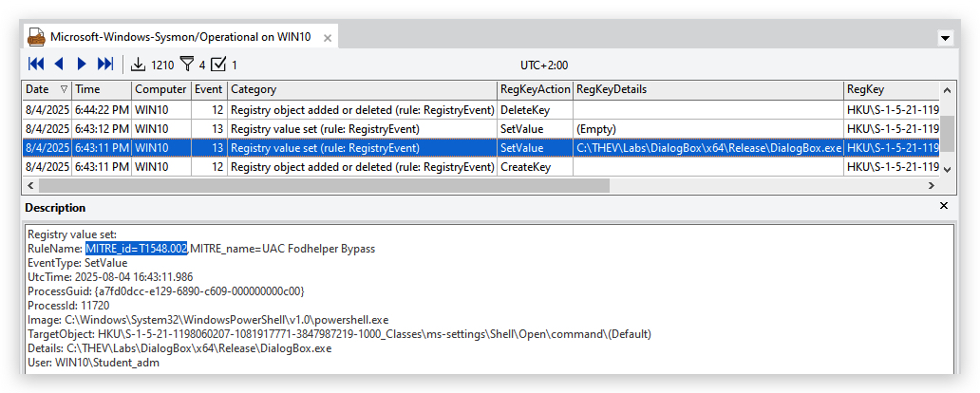Click highlighted MITRE_id=T1548.002 text
This screenshot has width=980, height=393.
click(x=137, y=249)
